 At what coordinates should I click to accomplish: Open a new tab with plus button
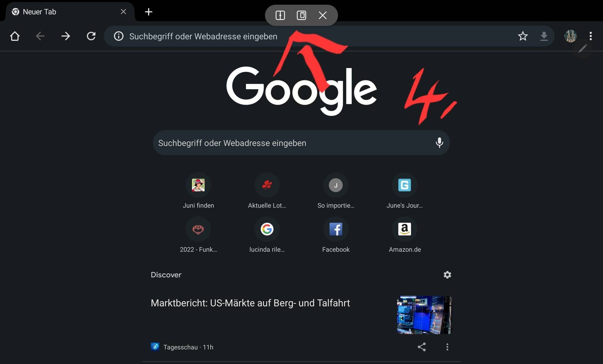[149, 12]
